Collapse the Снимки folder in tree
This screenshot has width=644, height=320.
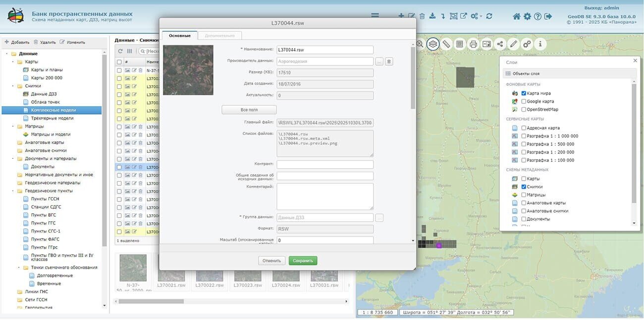[x=13, y=86]
